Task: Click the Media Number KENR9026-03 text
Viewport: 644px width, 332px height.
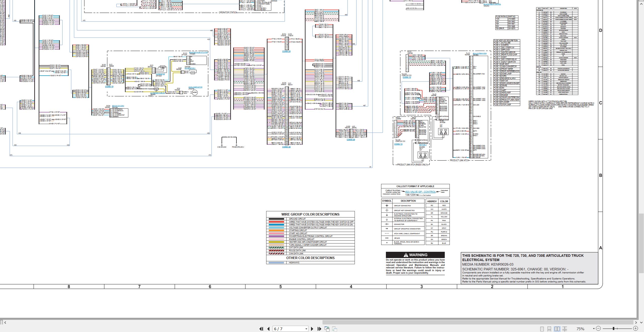Action: click(488, 264)
